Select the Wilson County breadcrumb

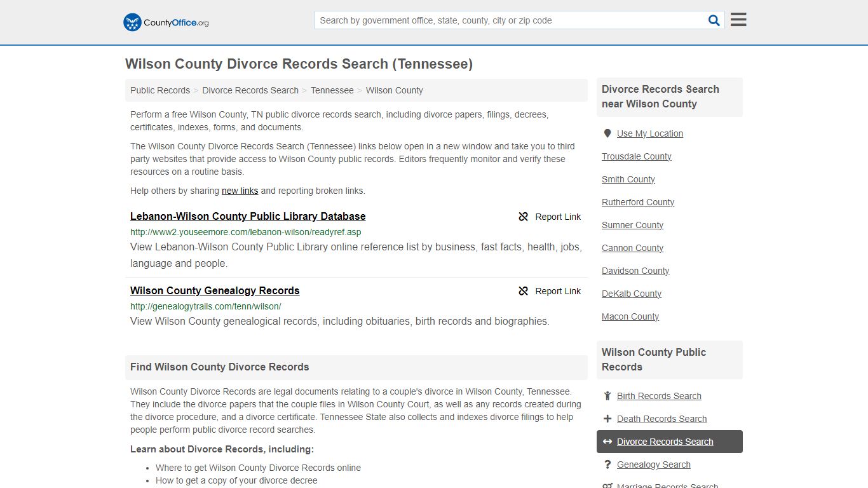[395, 90]
